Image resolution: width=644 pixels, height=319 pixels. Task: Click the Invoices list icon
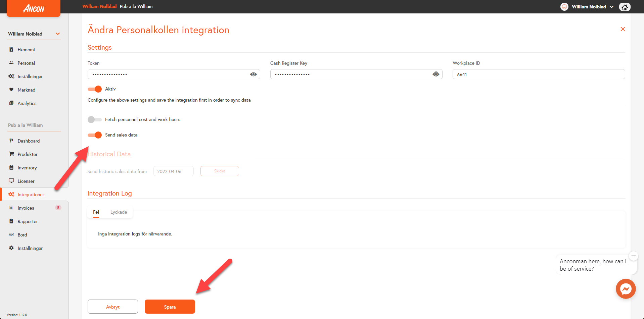pos(11,208)
